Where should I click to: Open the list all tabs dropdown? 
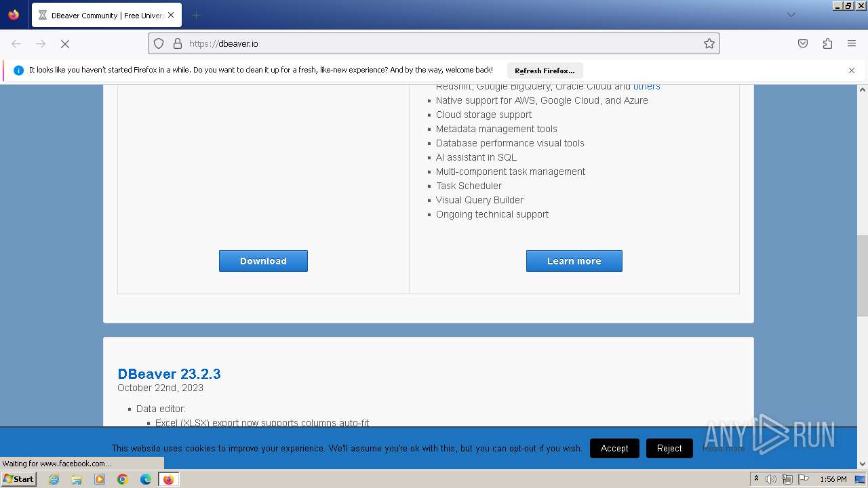(791, 15)
